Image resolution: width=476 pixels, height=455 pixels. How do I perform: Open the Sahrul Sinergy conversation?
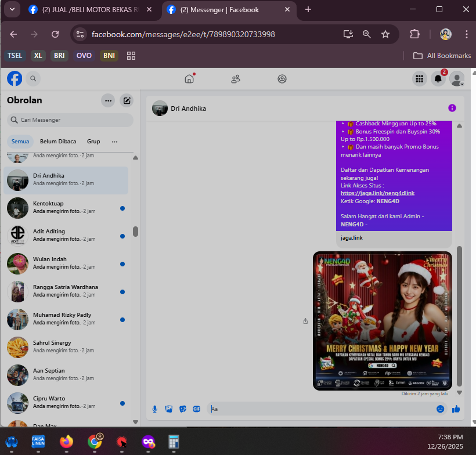click(66, 348)
